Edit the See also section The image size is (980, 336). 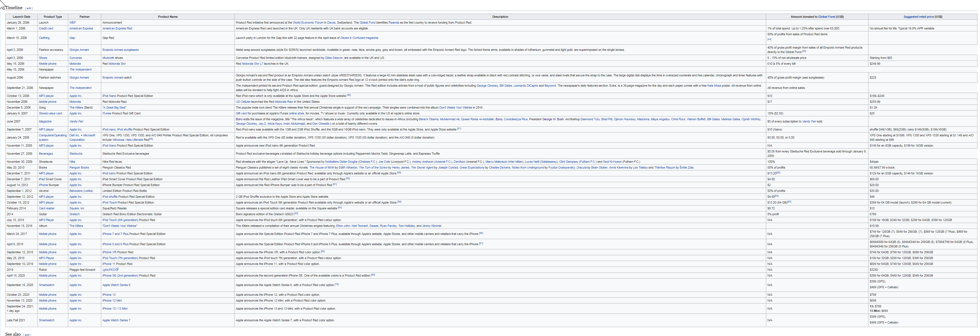(x=27, y=335)
